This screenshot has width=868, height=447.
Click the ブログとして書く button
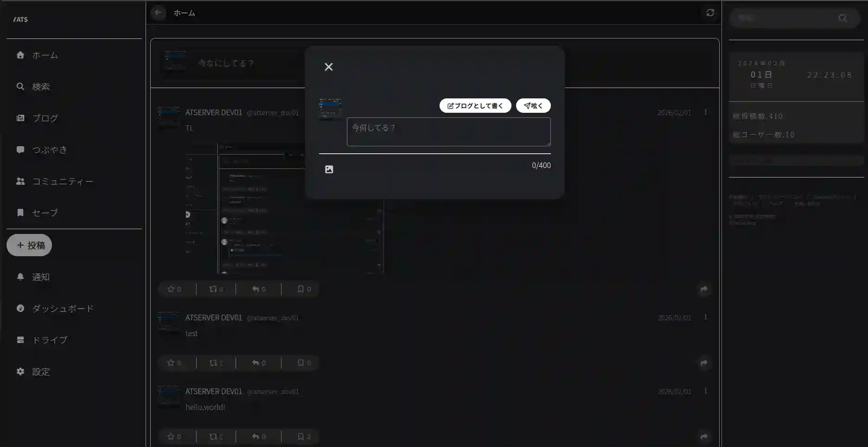click(x=475, y=105)
